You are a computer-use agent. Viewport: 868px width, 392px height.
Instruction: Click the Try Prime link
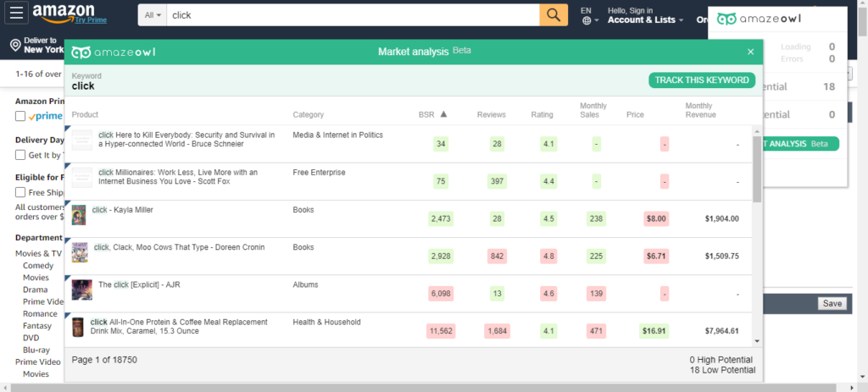coord(91,20)
